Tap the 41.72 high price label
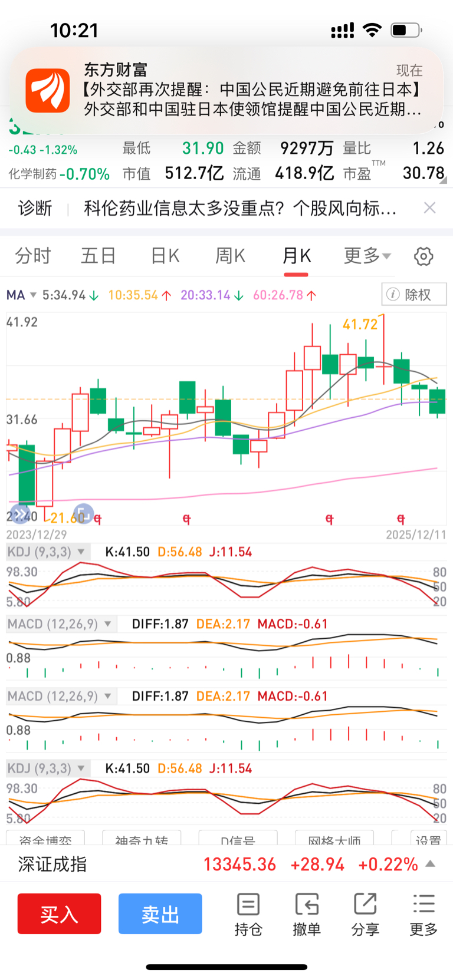 360,324
